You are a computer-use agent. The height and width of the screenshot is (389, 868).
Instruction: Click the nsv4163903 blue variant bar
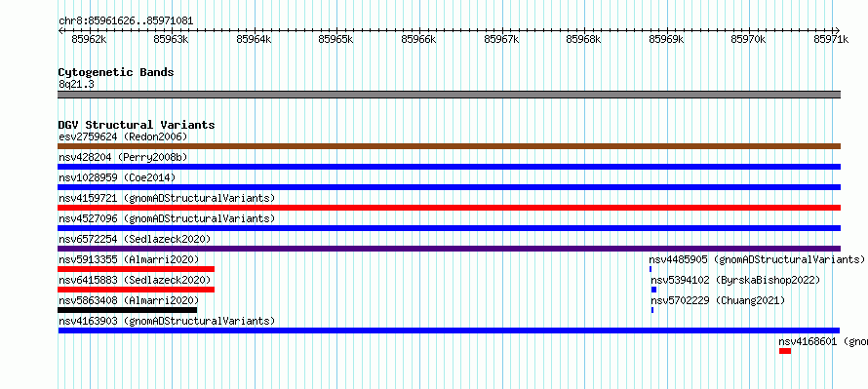(x=449, y=331)
